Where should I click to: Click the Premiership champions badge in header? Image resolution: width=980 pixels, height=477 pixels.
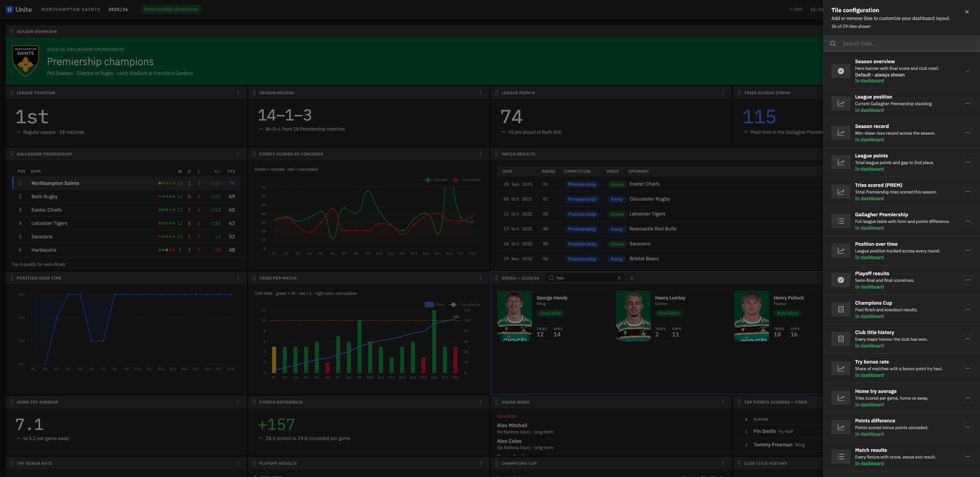[171, 9]
